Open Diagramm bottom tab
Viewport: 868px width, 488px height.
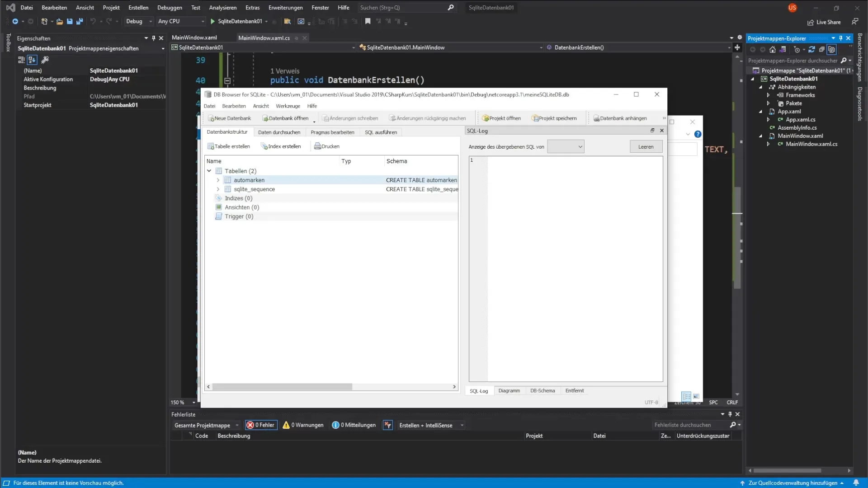tap(509, 391)
